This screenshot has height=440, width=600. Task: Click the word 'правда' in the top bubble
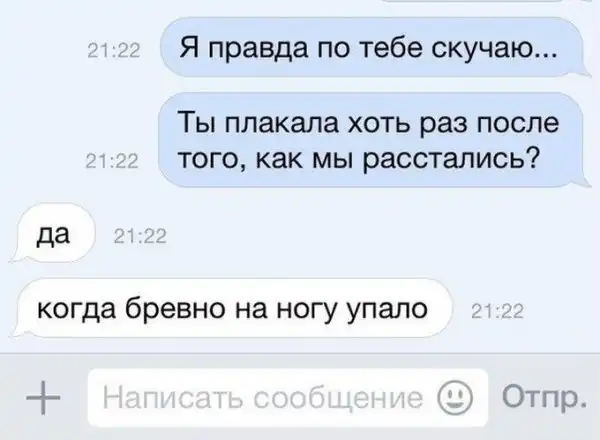click(258, 50)
